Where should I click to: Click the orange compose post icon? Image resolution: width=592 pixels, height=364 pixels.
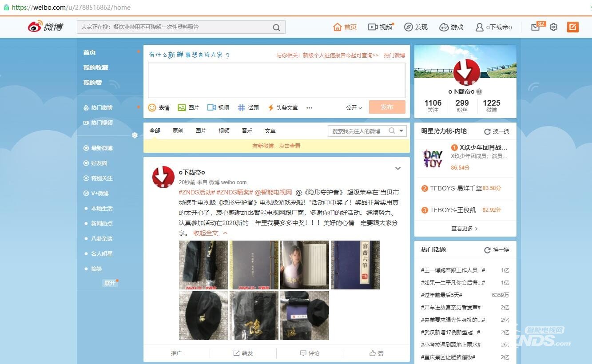click(573, 27)
